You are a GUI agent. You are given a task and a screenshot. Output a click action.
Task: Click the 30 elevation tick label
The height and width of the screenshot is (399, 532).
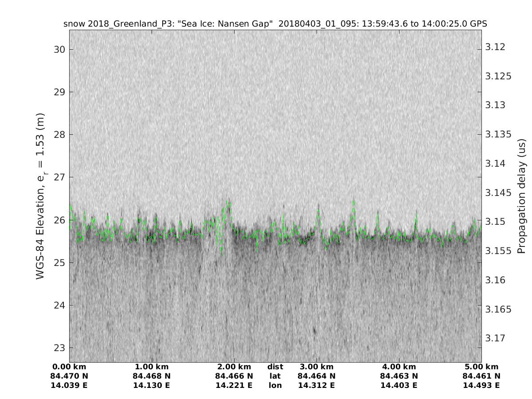pyautogui.click(x=59, y=49)
